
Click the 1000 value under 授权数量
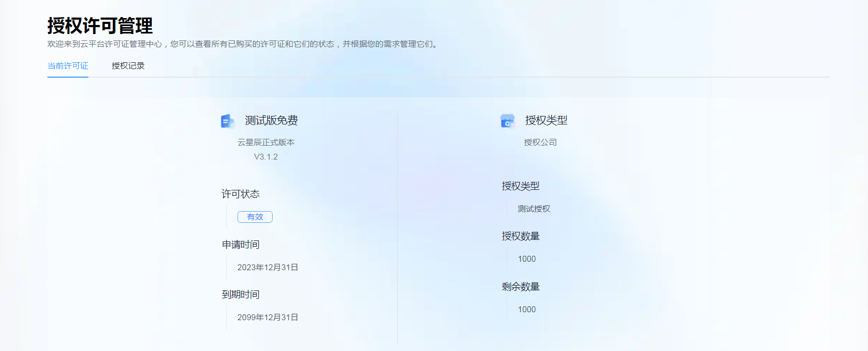527,259
